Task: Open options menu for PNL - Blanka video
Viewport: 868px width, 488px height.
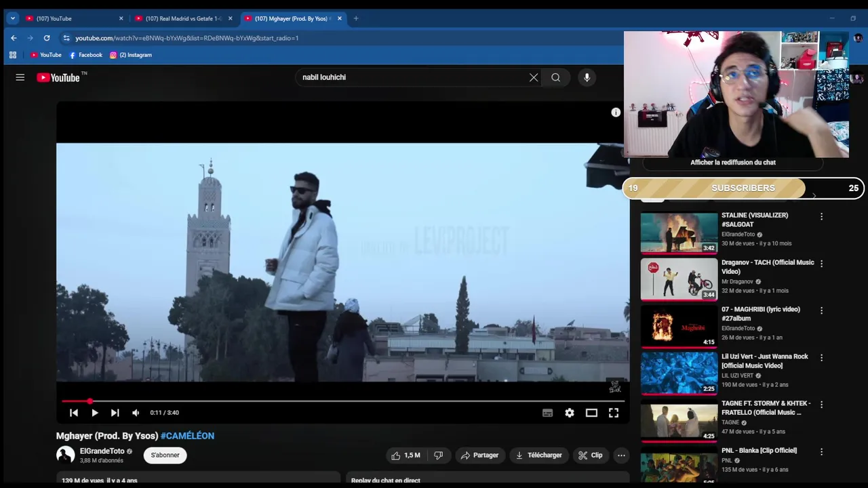Action: coord(821,451)
